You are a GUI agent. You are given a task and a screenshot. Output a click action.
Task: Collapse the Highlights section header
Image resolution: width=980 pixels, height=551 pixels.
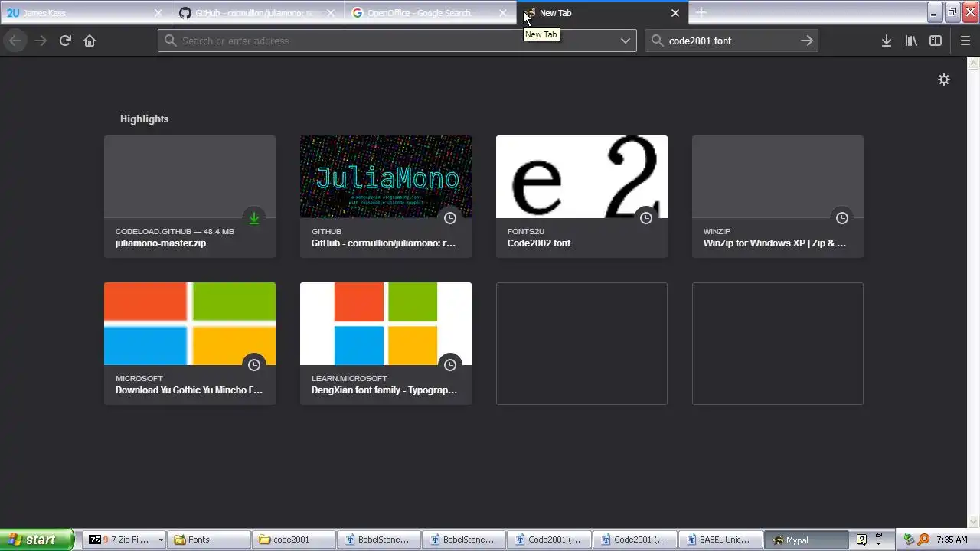pyautogui.click(x=144, y=119)
